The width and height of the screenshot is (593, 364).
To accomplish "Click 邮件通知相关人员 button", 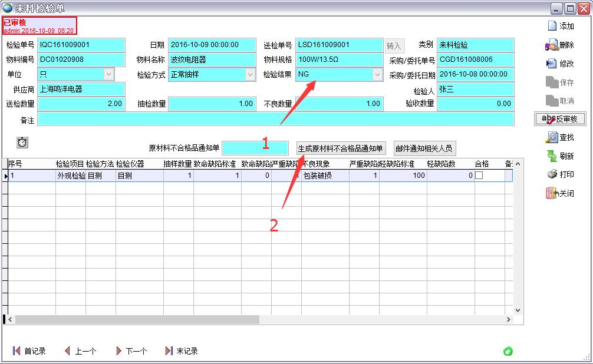I will click(x=424, y=148).
